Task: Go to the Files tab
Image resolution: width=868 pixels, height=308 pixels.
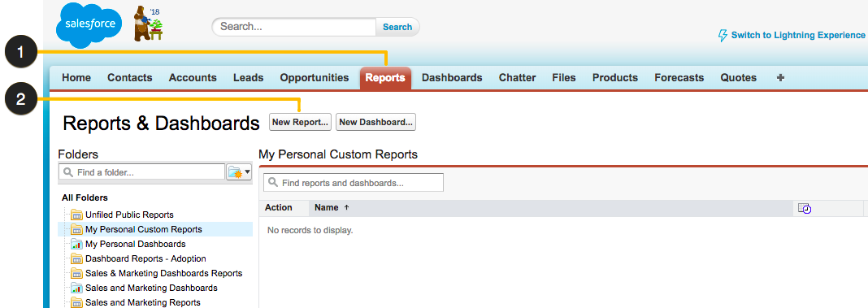Action: (564, 78)
